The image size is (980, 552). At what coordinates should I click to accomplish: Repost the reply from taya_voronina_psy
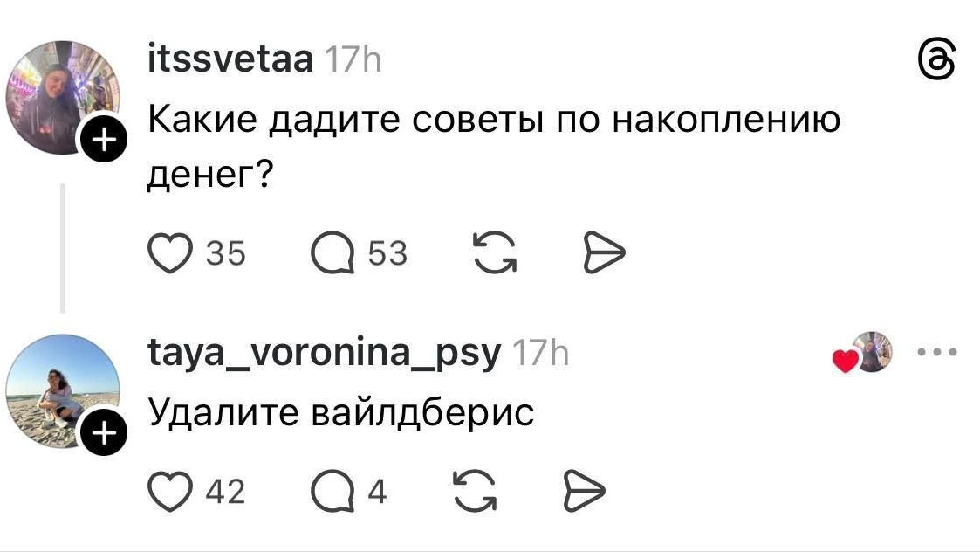click(476, 493)
